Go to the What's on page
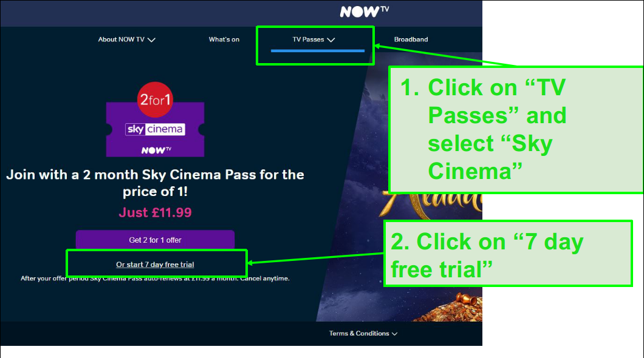The height and width of the screenshot is (358, 644). point(224,39)
